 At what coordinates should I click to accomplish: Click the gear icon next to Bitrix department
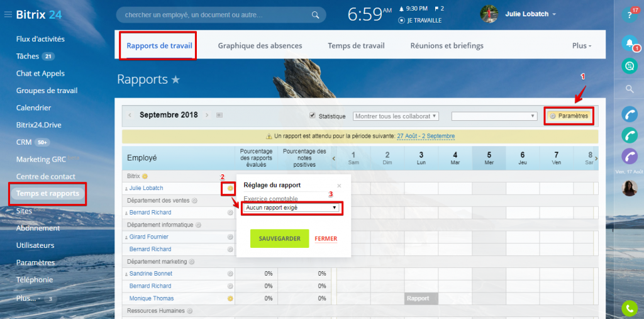tap(145, 176)
